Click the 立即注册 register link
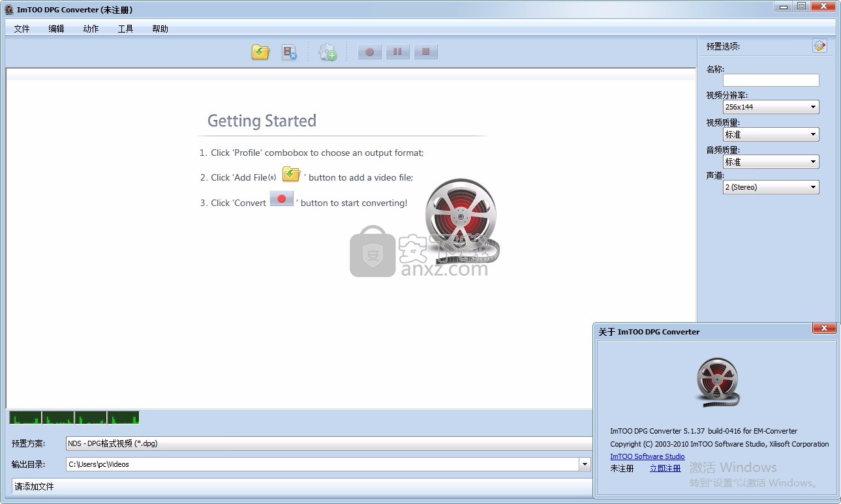The height and width of the screenshot is (504, 841). point(665,468)
